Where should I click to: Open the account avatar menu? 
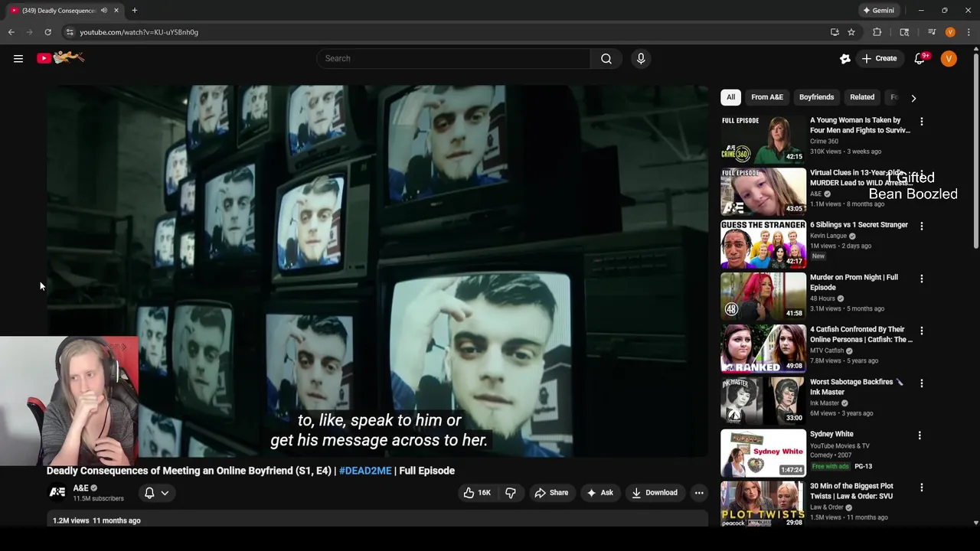point(949,59)
